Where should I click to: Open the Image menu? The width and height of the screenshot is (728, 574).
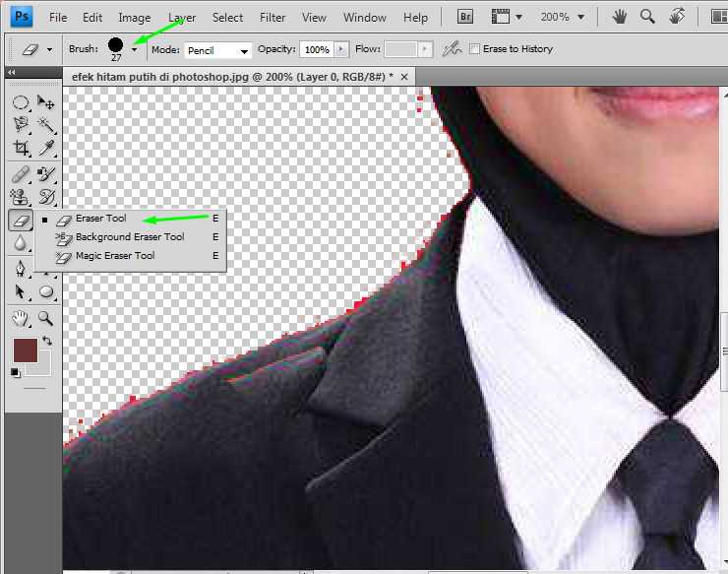point(134,18)
